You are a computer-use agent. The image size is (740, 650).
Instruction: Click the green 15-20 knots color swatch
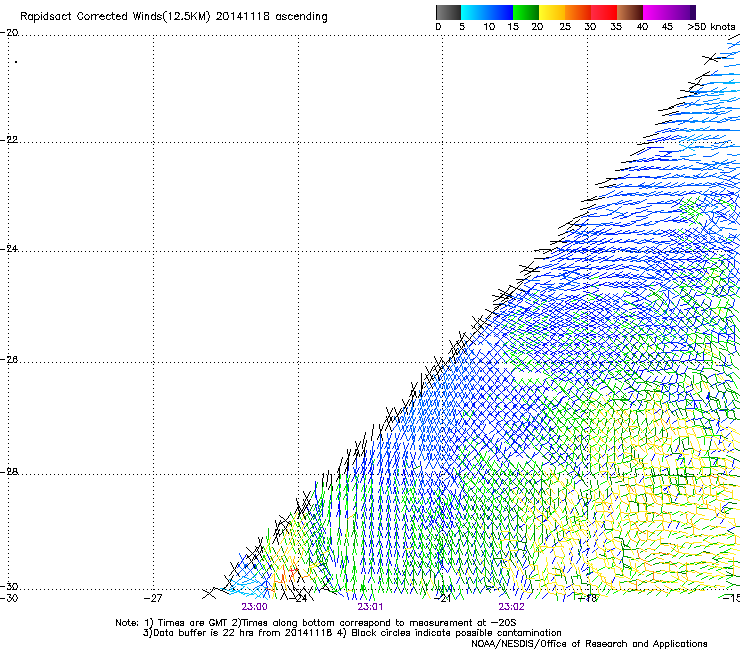tap(526, 12)
